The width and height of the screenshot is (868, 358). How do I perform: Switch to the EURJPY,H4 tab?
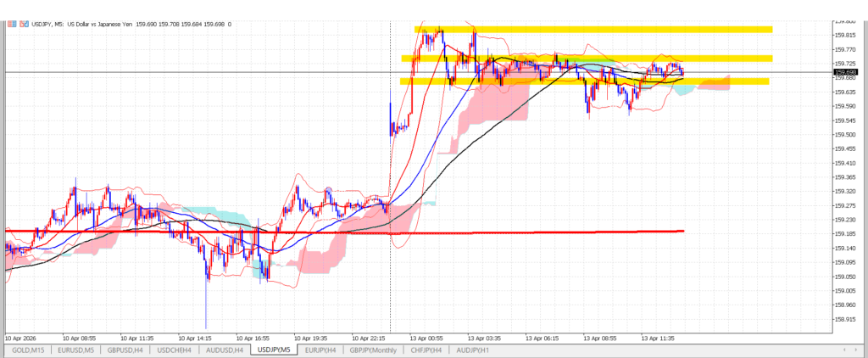pyautogui.click(x=323, y=349)
